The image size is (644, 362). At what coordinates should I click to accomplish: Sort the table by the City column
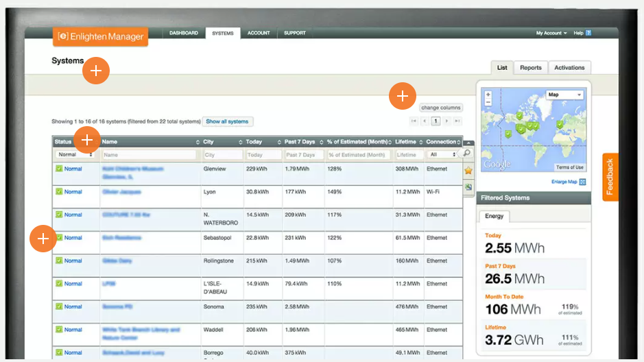point(222,142)
